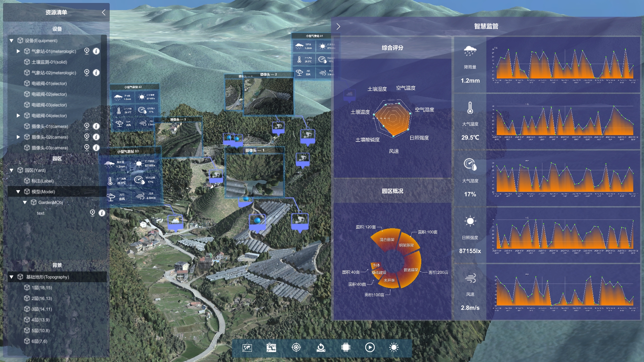Viewport: 644px width, 362px height.
Task: Collapse the 设备(Equipment) tree group
Action: pos(11,41)
